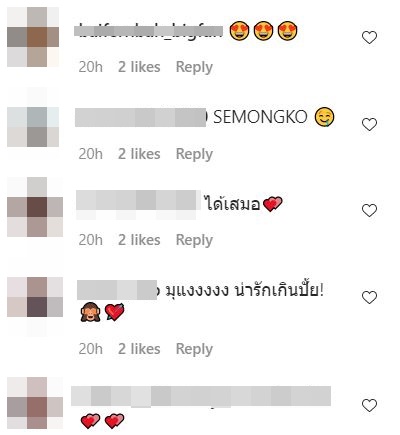The height and width of the screenshot is (435, 400).
Task: Reply to the ได้เสมอ comment
Action: [194, 240]
